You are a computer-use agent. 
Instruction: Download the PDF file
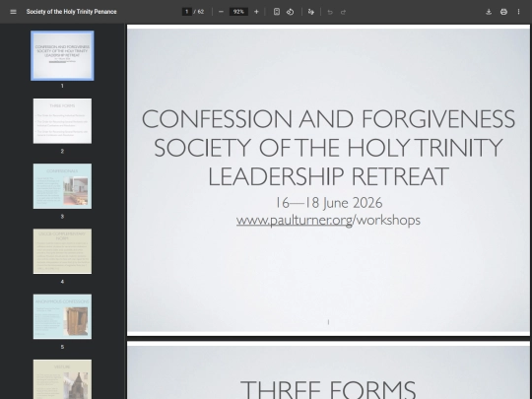point(489,12)
